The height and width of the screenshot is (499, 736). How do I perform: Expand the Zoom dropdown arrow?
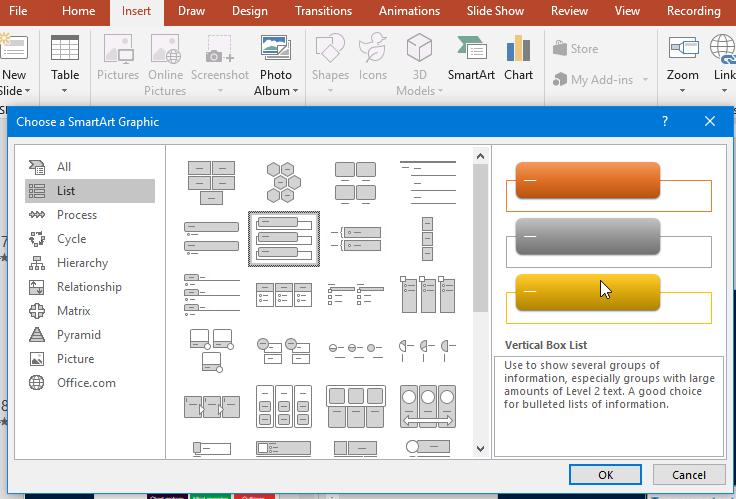[682, 91]
